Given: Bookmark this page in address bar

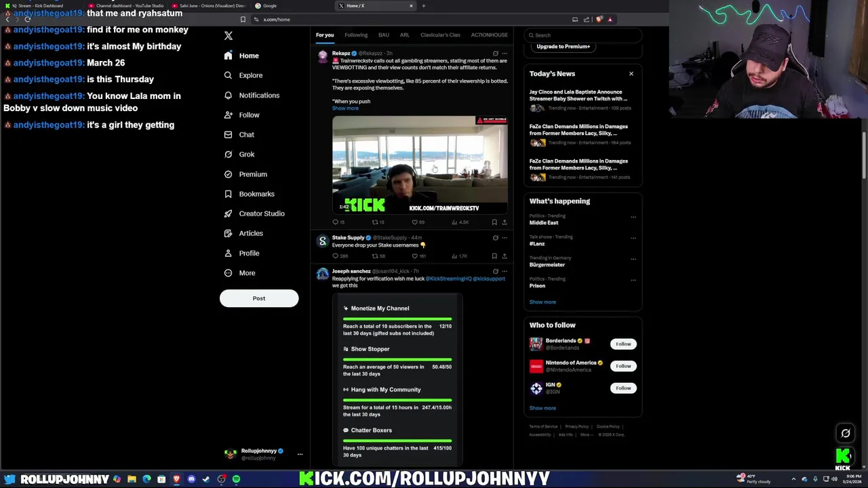Looking at the screenshot, I should tap(243, 20).
